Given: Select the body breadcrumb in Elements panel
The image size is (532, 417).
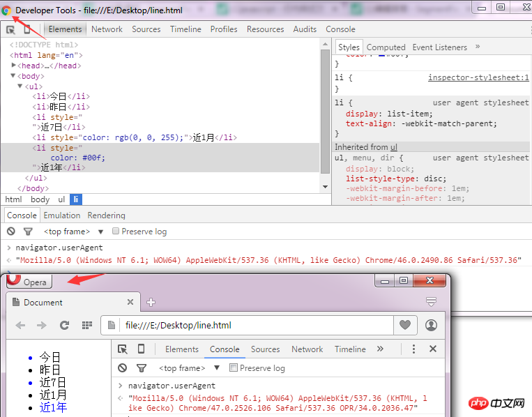Looking at the screenshot, I should (40, 199).
